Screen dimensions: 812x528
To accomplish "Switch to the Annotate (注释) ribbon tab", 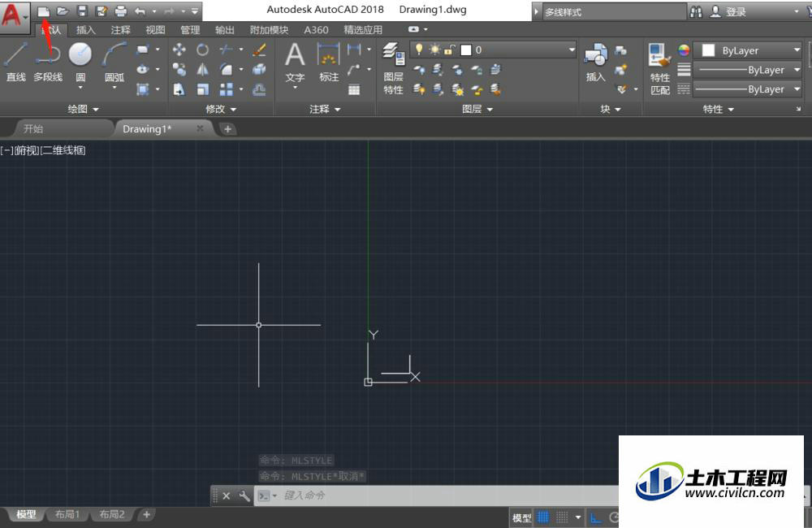I will [121, 30].
